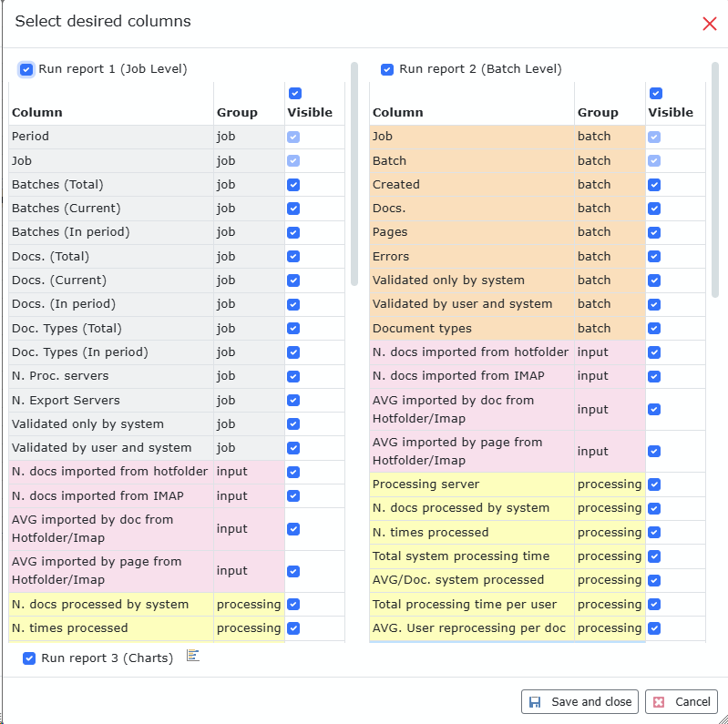Screen dimensions: 728x724
Task: Hide N. Export Servers column
Action: pyautogui.click(x=293, y=400)
